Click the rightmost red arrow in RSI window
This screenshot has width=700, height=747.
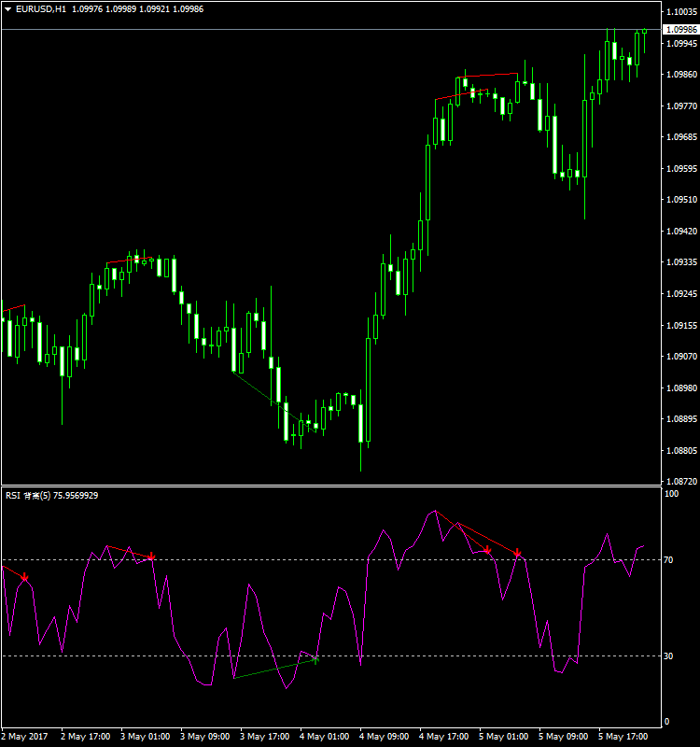(517, 554)
